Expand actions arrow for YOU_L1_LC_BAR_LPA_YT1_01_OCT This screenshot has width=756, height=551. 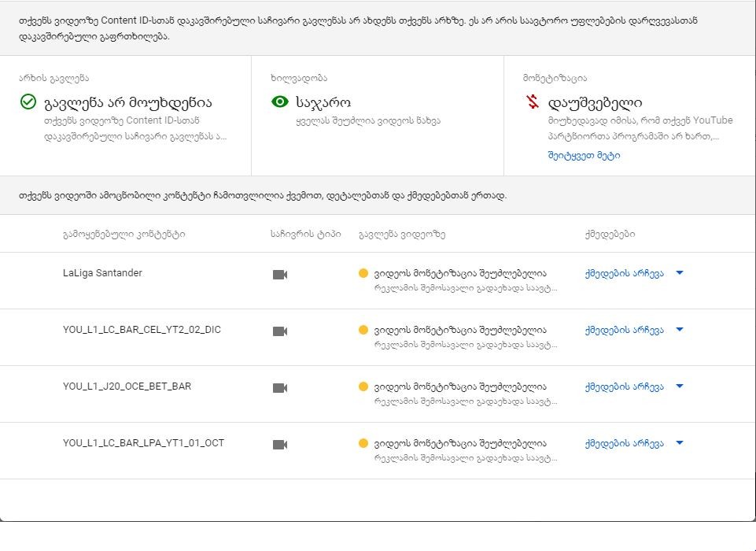680,443
